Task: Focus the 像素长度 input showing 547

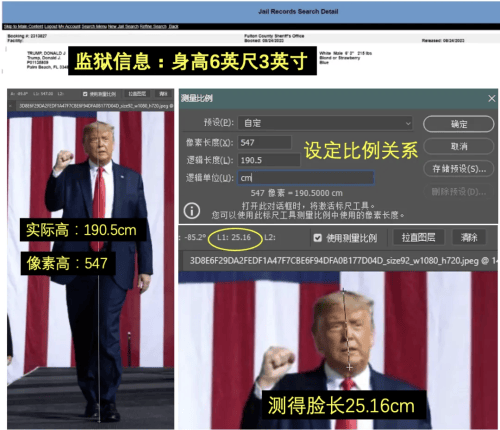Action: (x=265, y=143)
